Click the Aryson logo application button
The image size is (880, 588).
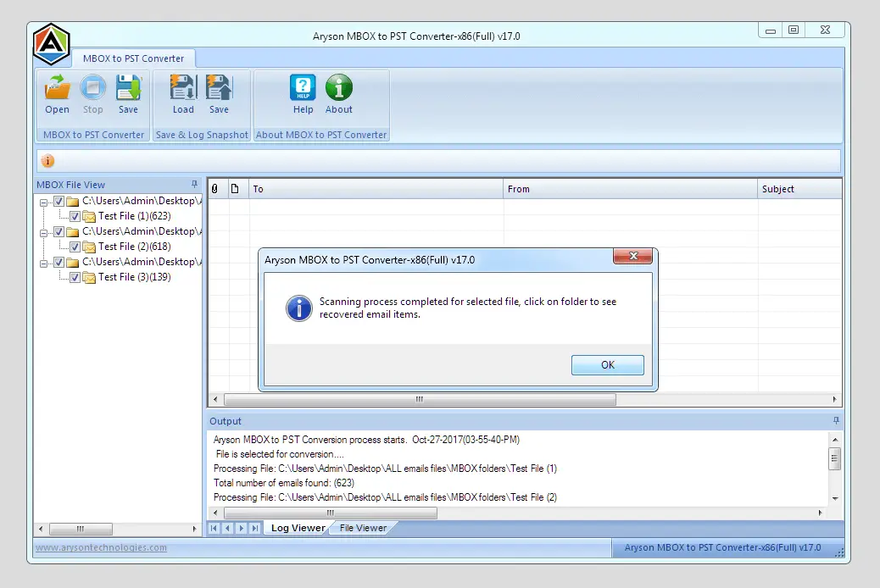pyautogui.click(x=51, y=44)
